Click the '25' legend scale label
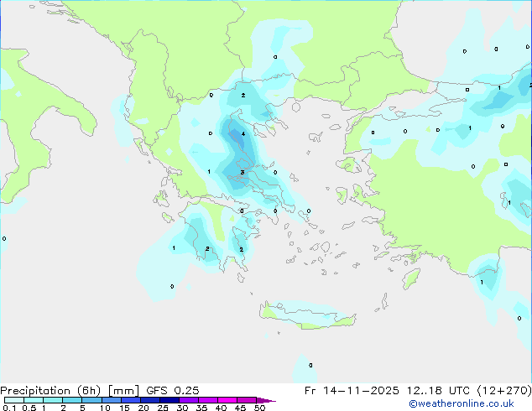The image size is (532, 411). point(163,408)
